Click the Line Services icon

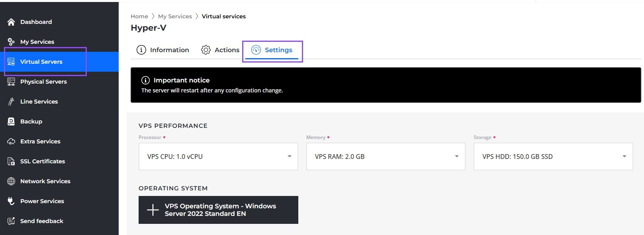coord(11,102)
